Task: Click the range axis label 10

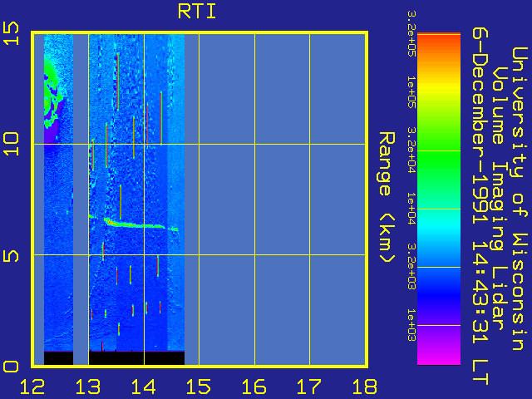Action: (11, 144)
